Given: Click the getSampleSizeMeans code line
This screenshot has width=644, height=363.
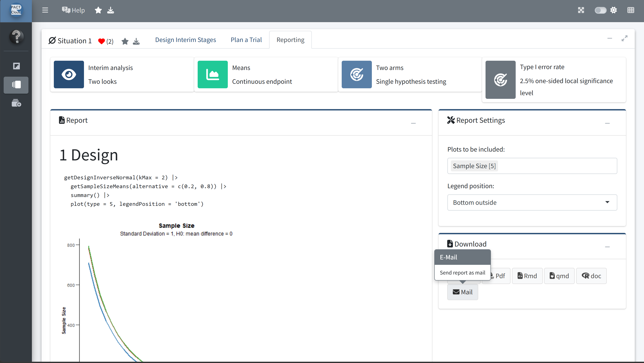Looking at the screenshot, I should 148,186.
